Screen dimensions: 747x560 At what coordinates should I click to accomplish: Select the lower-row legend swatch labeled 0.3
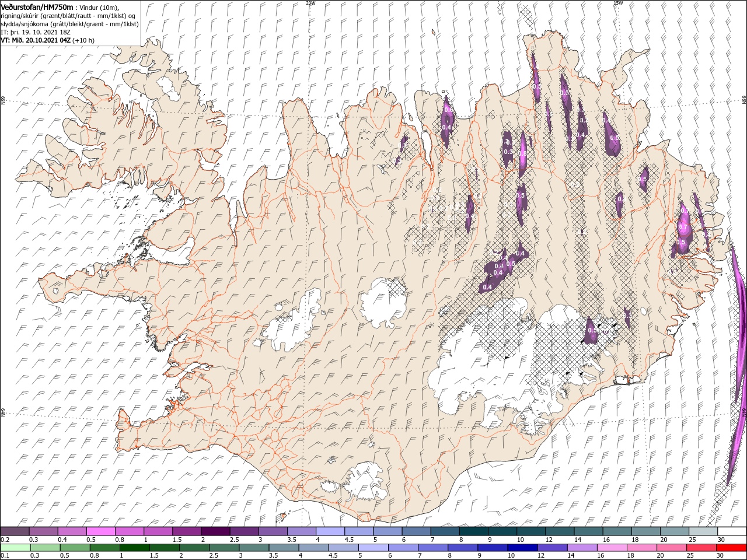(x=45, y=548)
